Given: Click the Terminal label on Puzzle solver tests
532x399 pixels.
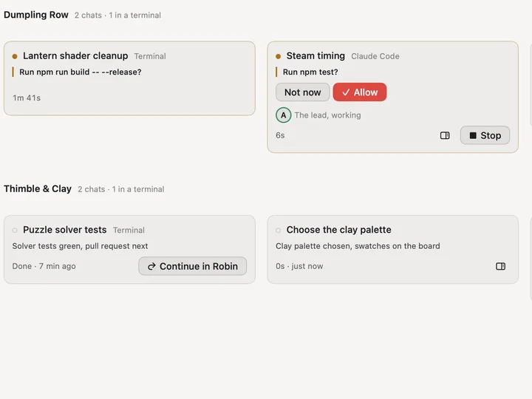Looking at the screenshot, I should click(x=129, y=230).
